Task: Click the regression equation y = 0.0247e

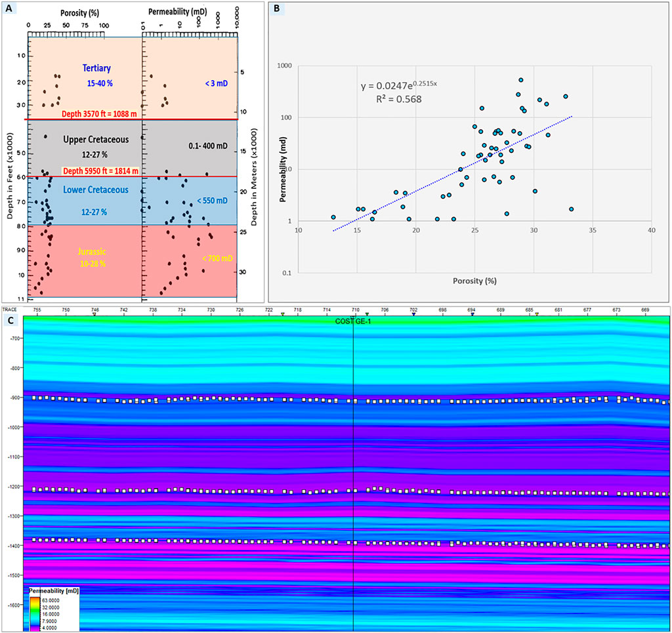Action: (x=398, y=85)
